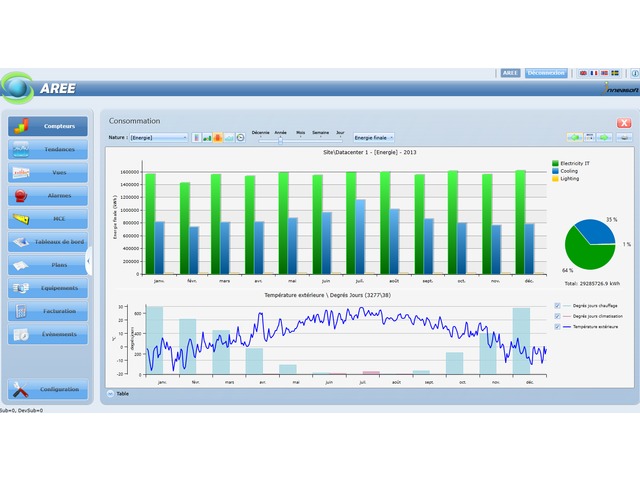
Task: Click the green previous period arrow
Action: pyautogui.click(x=574, y=137)
